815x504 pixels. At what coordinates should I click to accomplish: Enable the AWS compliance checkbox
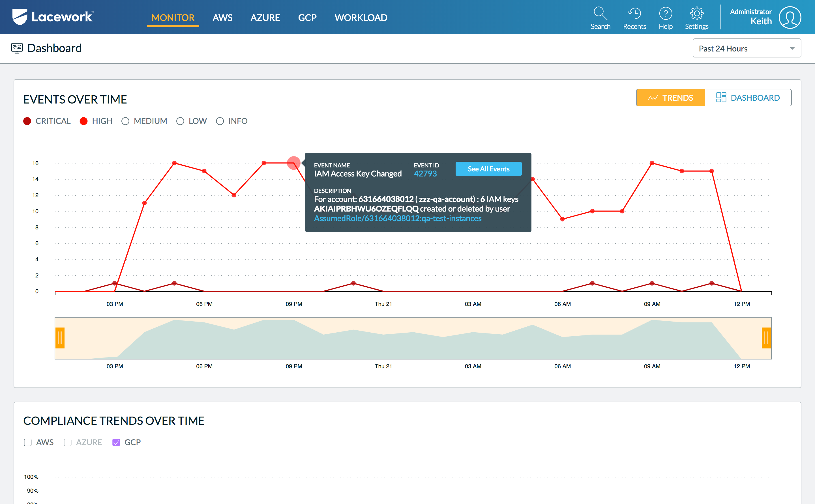coord(28,442)
